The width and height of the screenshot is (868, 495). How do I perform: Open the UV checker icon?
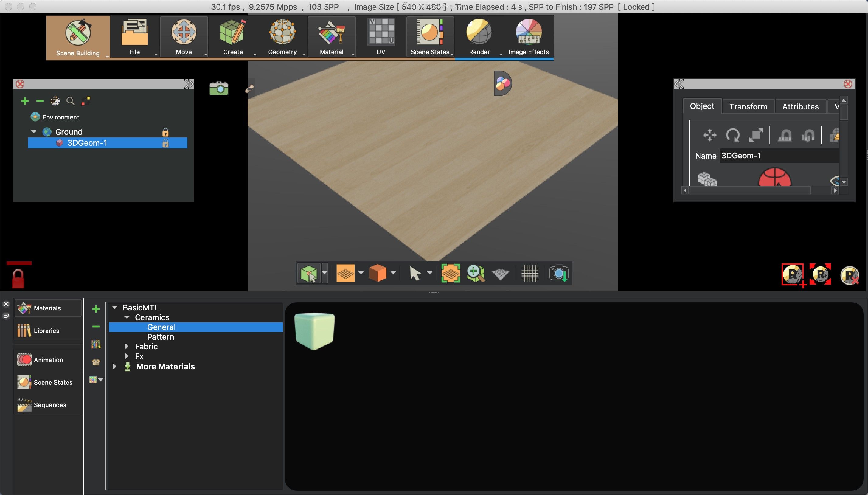pos(381,31)
